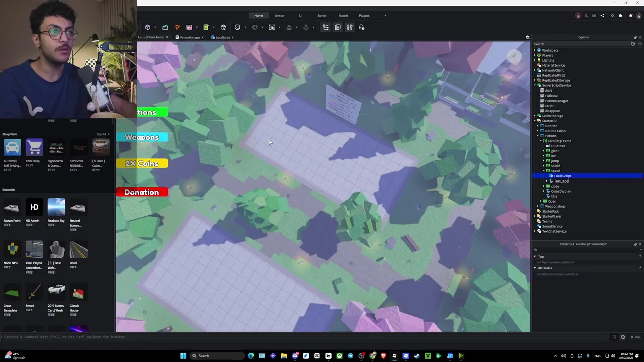Collapse the Tags section in Properties
The image size is (644, 362).
[535, 256]
